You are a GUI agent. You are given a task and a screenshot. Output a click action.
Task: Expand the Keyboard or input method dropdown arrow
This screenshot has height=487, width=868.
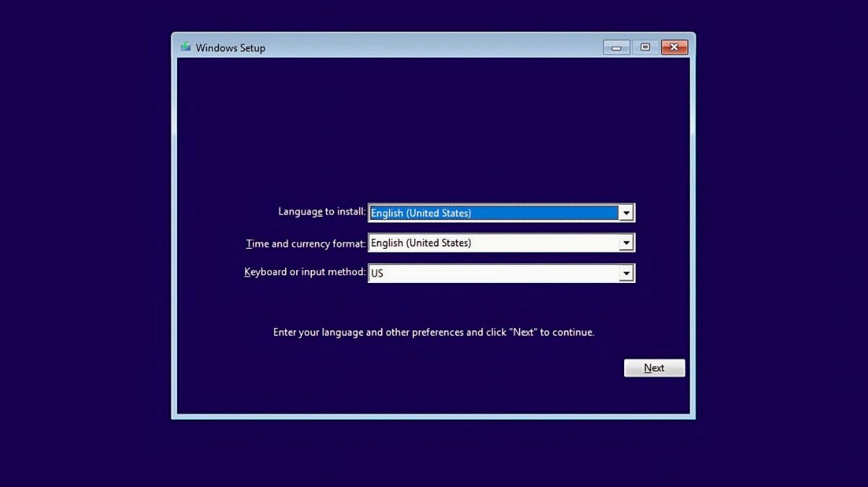click(x=626, y=274)
